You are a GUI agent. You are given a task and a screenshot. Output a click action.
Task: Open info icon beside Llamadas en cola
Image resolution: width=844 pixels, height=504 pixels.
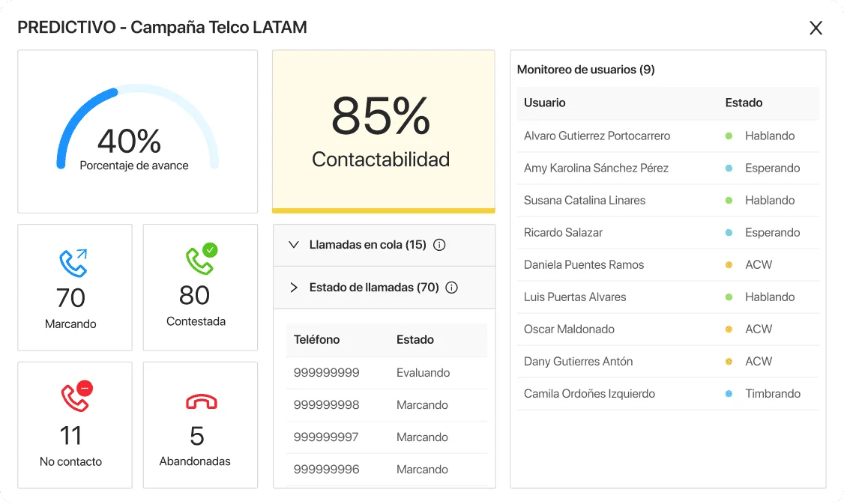tap(439, 245)
